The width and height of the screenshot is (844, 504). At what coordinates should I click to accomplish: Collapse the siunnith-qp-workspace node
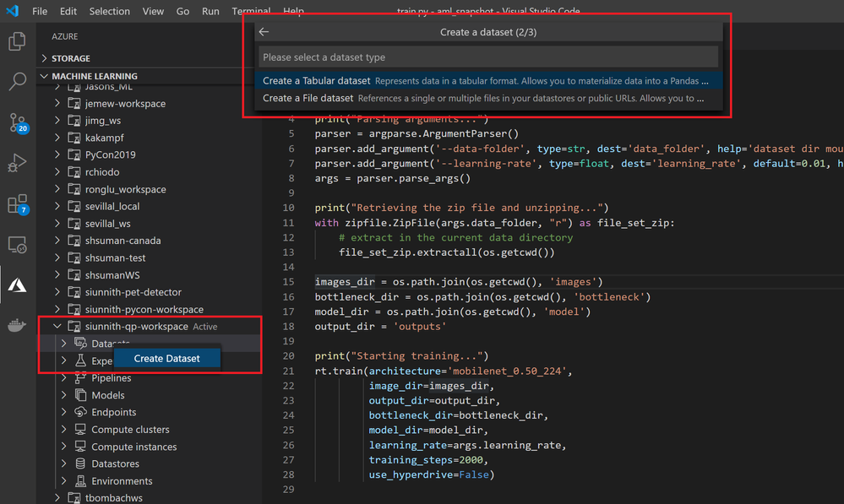coord(57,326)
